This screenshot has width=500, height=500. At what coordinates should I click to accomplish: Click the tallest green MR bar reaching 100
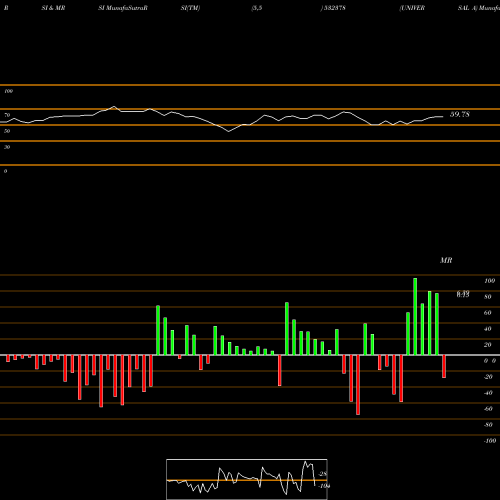415,316
